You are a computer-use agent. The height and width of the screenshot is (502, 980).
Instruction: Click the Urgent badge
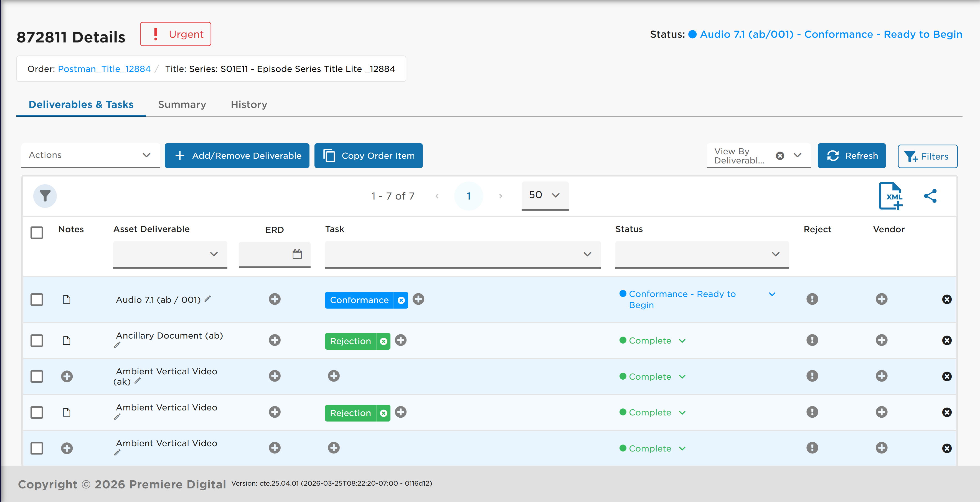coord(175,34)
